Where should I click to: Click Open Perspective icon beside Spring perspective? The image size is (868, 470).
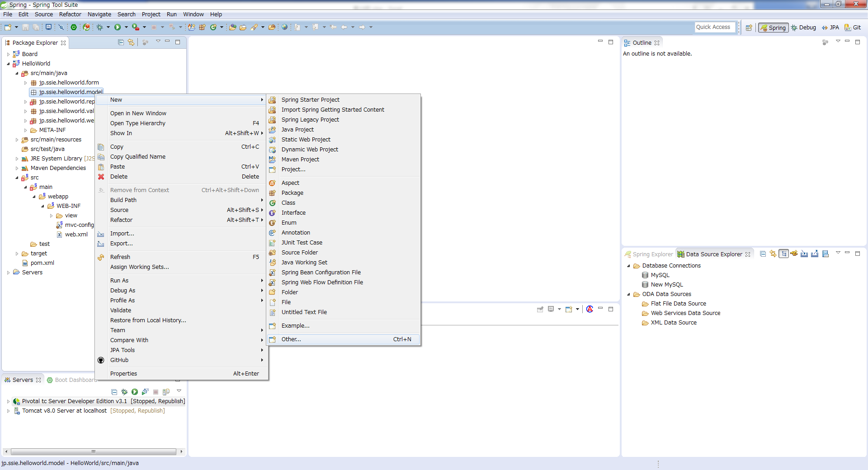point(749,28)
